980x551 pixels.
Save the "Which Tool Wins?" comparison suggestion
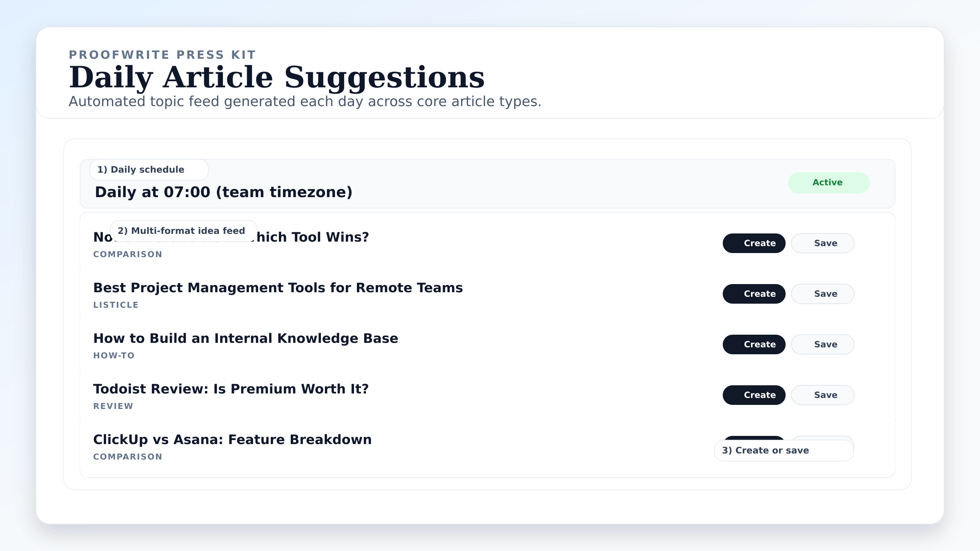[x=822, y=243]
